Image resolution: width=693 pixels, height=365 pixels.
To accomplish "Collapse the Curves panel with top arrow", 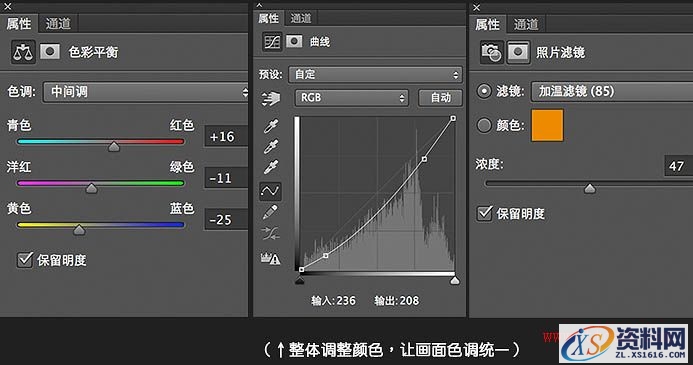I will coord(259,5).
